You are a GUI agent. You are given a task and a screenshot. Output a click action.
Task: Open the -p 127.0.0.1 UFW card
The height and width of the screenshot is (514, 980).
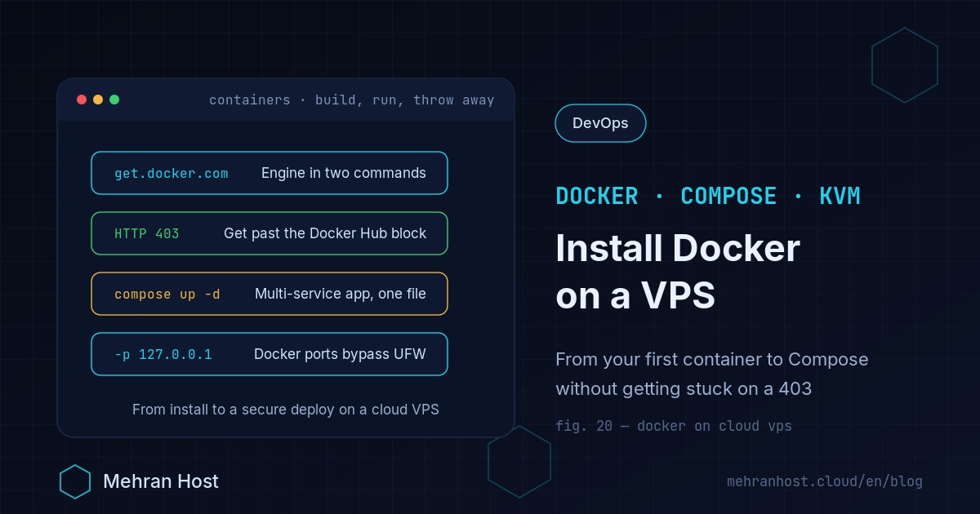[x=269, y=354]
